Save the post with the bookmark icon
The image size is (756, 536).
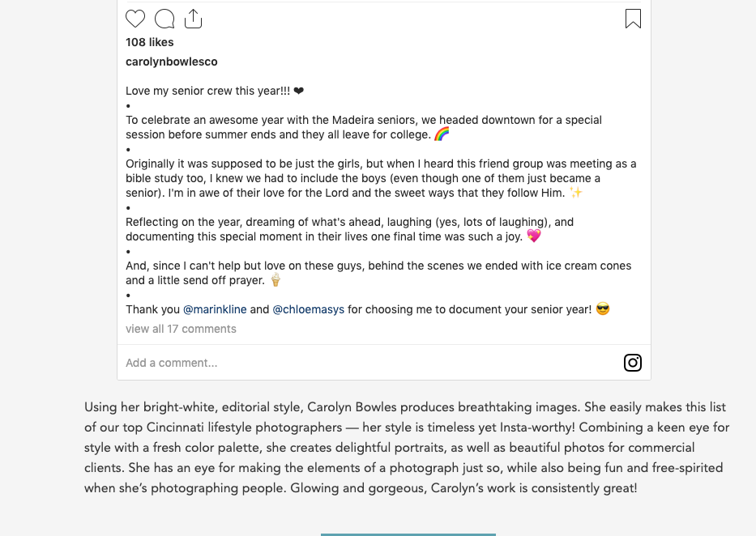coord(633,19)
